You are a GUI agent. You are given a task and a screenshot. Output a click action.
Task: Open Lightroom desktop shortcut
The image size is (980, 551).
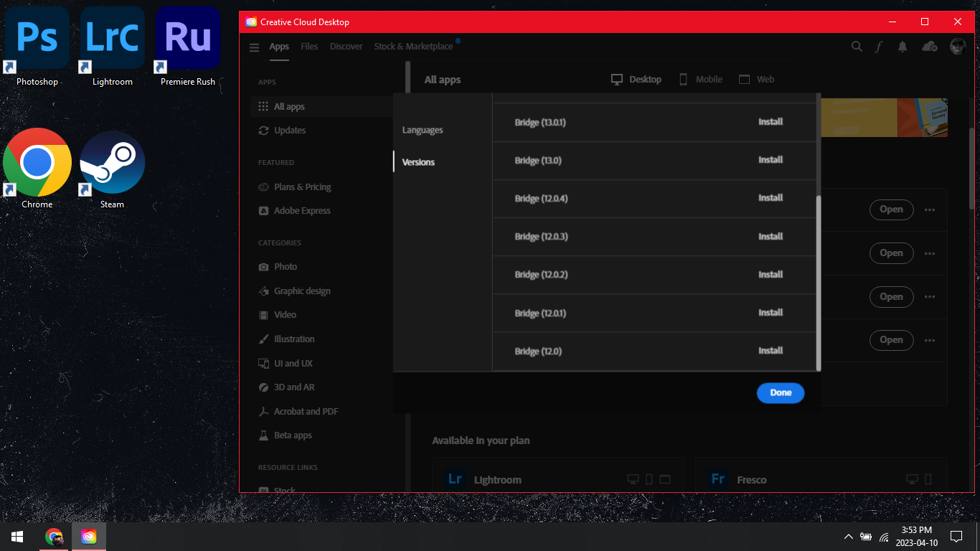pyautogui.click(x=113, y=47)
